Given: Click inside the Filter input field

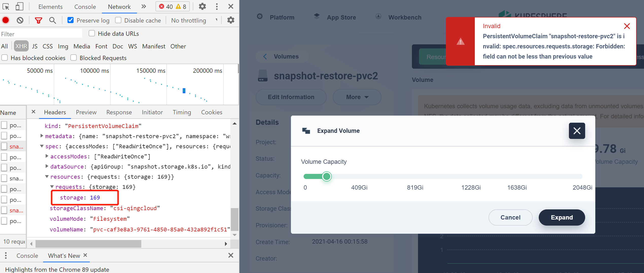Looking at the screenshot, I should coord(41,33).
